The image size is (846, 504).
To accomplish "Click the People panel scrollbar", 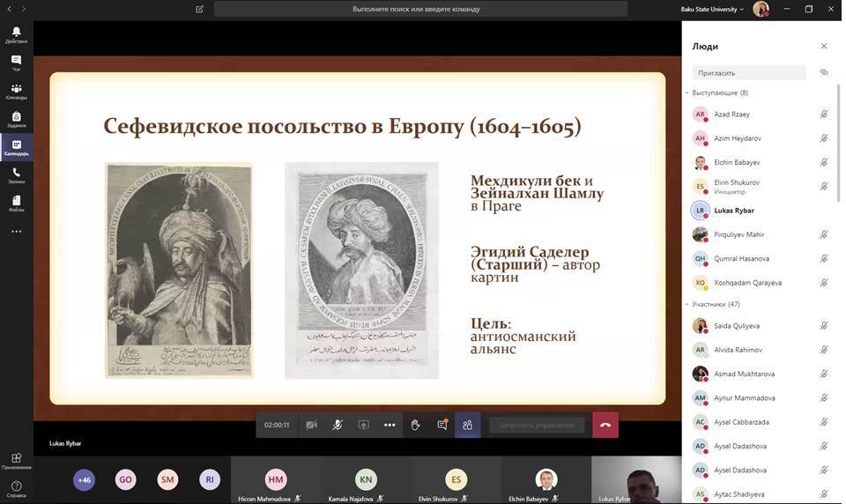I will pos(838,143).
